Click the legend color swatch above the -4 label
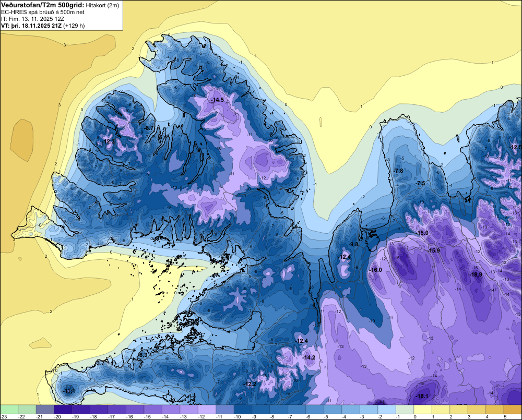This screenshot has height=420, width=522. click(351, 409)
